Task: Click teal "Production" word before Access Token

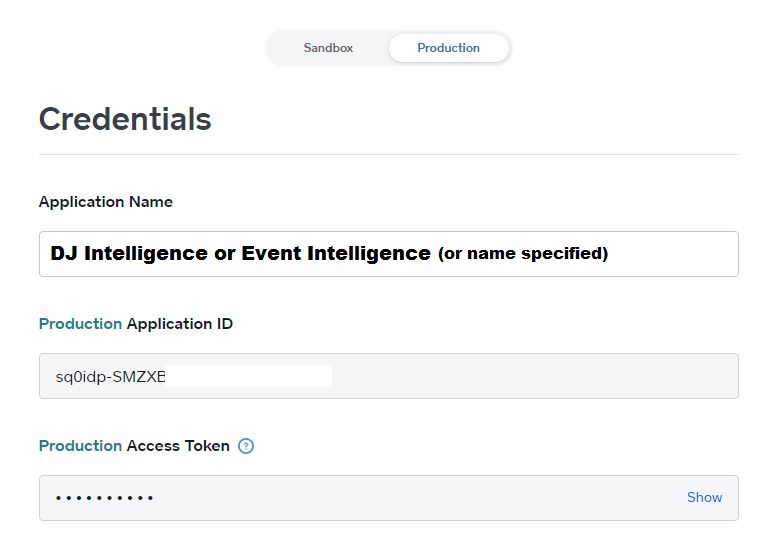Action: click(x=80, y=446)
